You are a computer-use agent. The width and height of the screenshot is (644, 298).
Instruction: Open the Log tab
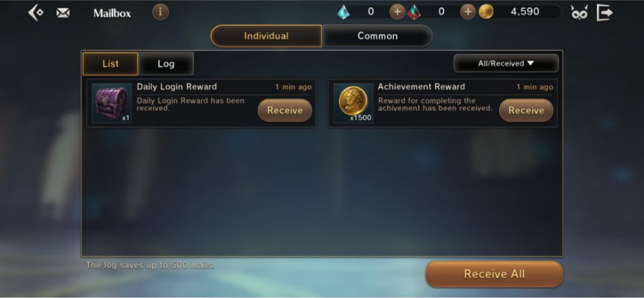point(166,64)
